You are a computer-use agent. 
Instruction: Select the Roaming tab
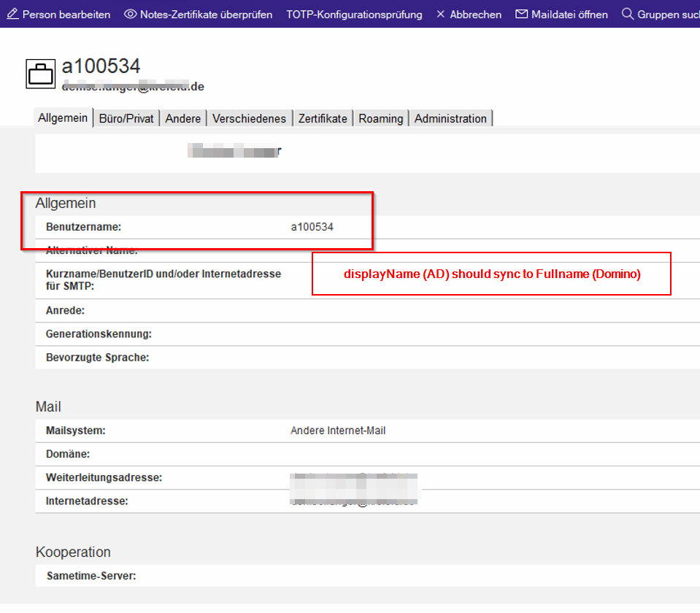(380, 118)
